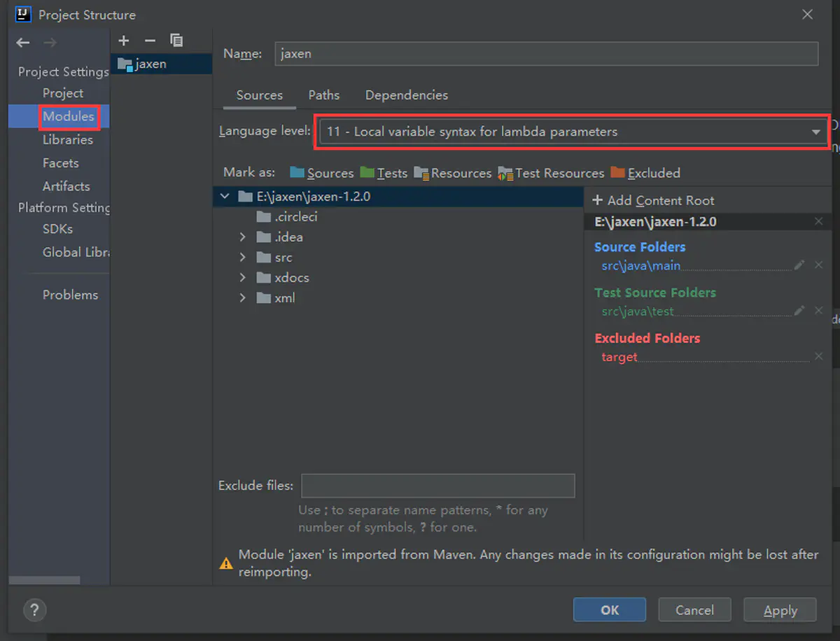Remove src\java\test source folder
The height and width of the screenshot is (641, 840).
(x=818, y=311)
